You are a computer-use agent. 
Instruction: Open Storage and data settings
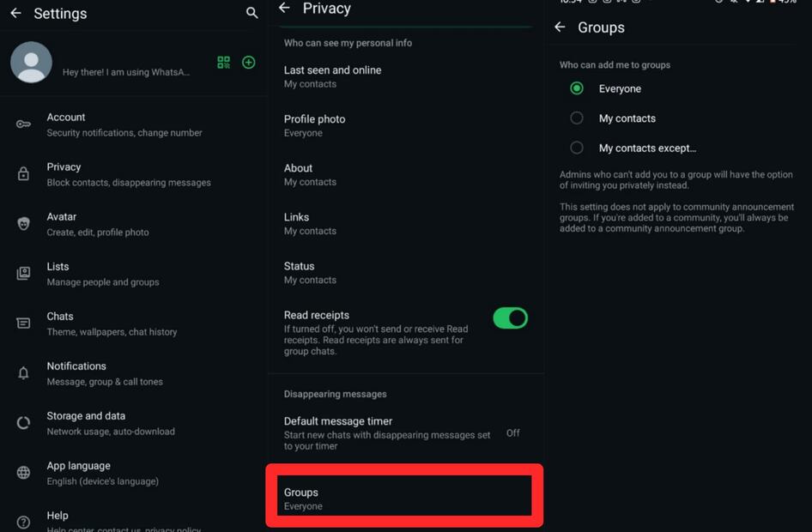86,423
